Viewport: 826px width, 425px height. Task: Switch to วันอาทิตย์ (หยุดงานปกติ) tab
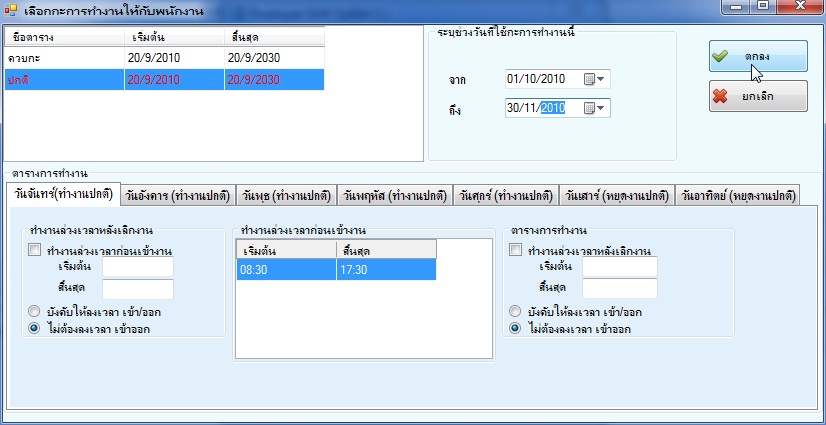[738, 196]
